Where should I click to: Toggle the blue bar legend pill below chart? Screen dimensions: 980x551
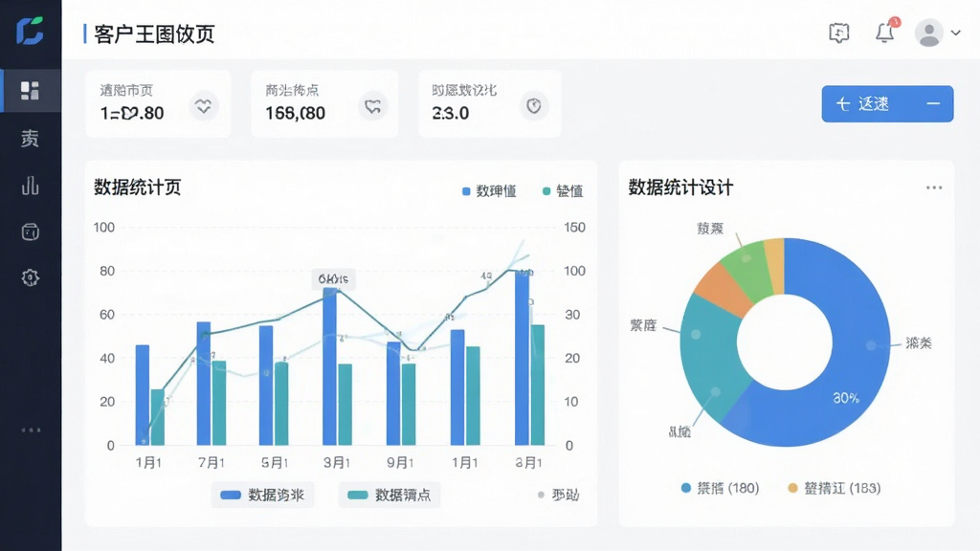click(x=262, y=495)
